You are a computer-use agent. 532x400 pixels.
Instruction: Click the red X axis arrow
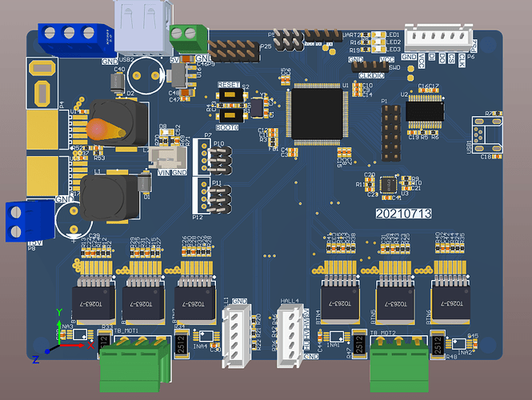click(x=76, y=346)
